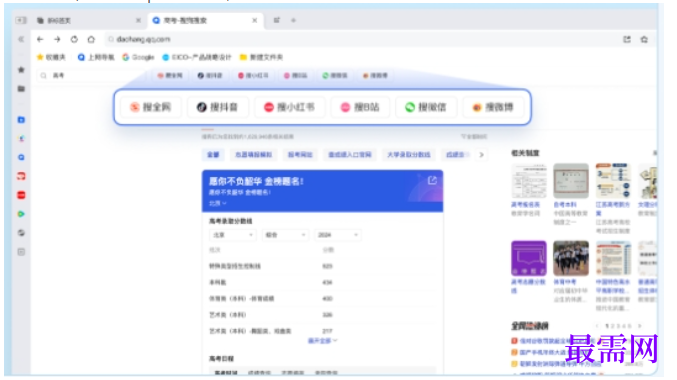This screenshot has width=677, height=380.
Task: Click 搜B站 in the enlarged callout box
Action: click(x=360, y=107)
